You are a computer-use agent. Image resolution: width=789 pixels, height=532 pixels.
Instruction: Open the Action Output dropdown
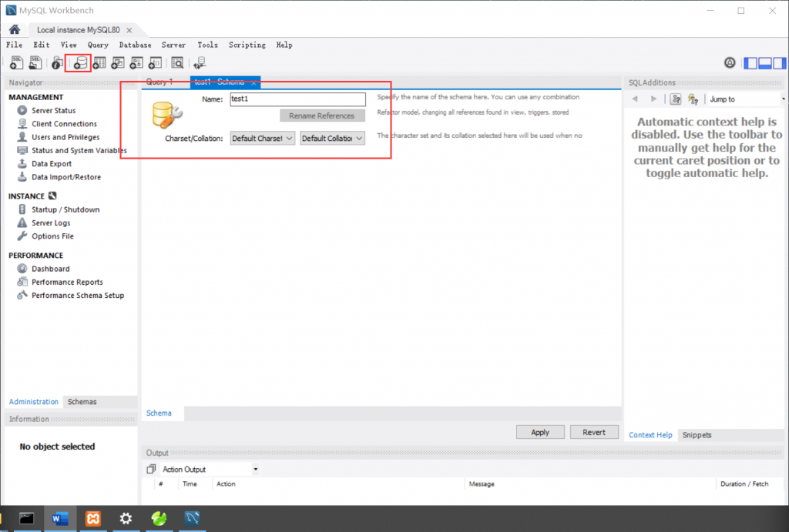tap(210, 469)
